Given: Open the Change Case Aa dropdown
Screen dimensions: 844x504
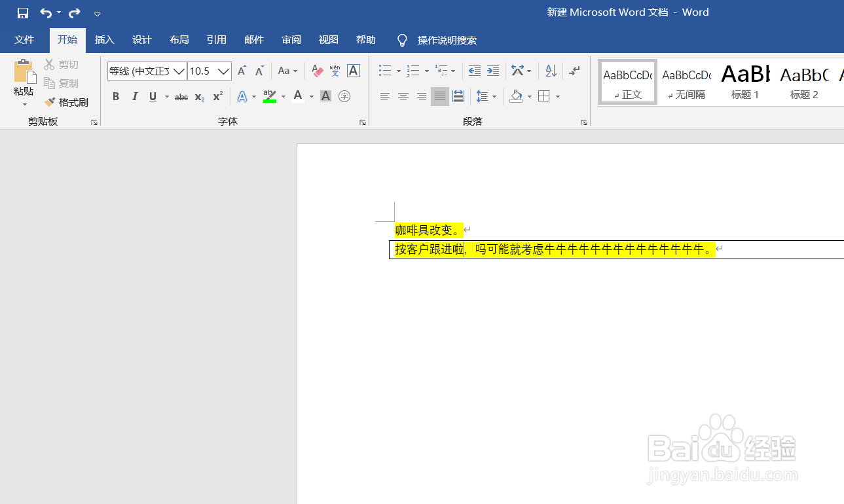Looking at the screenshot, I should point(287,71).
